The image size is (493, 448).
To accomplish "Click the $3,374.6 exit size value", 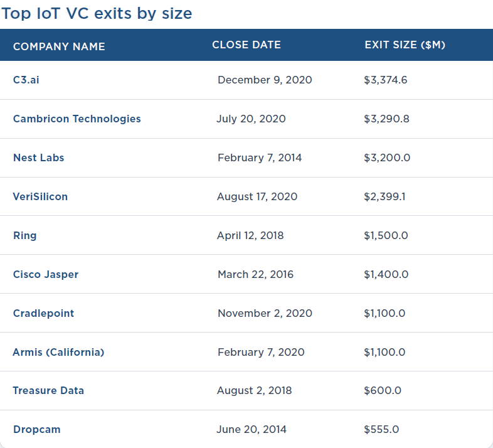I will pyautogui.click(x=385, y=80).
